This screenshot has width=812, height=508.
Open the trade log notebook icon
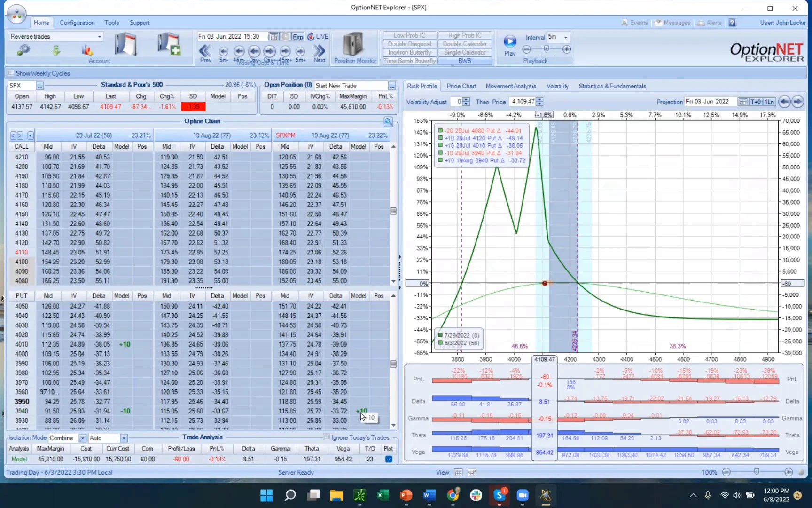click(x=125, y=45)
